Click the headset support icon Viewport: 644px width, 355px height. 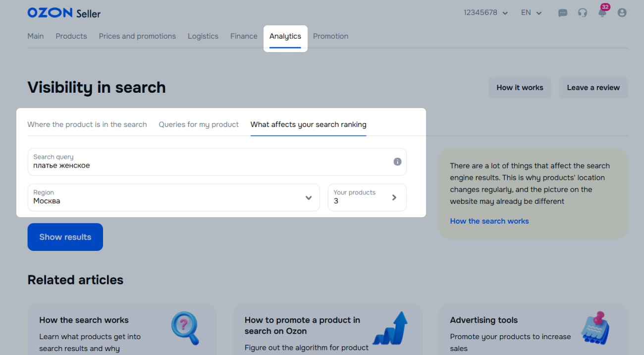click(x=582, y=13)
